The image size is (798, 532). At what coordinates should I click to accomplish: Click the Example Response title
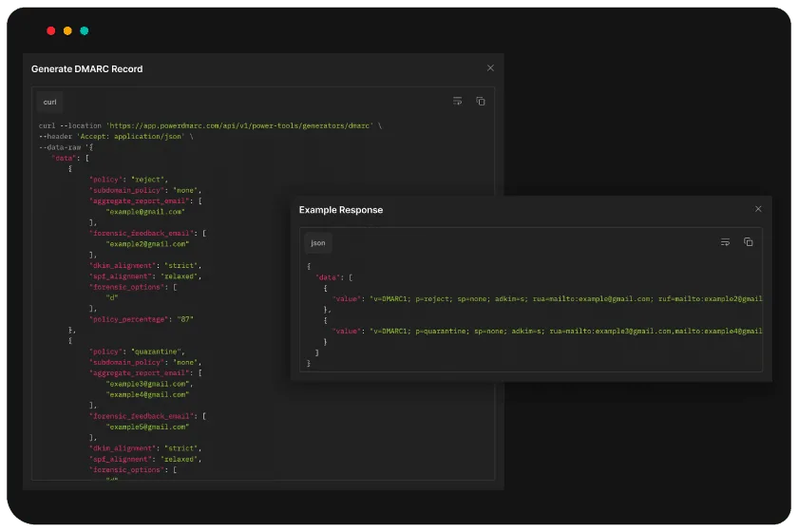(x=341, y=210)
